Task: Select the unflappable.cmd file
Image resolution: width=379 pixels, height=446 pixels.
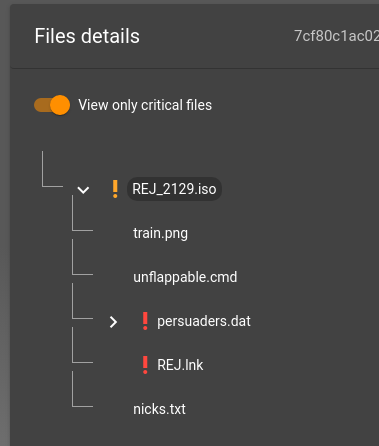Action: point(185,277)
